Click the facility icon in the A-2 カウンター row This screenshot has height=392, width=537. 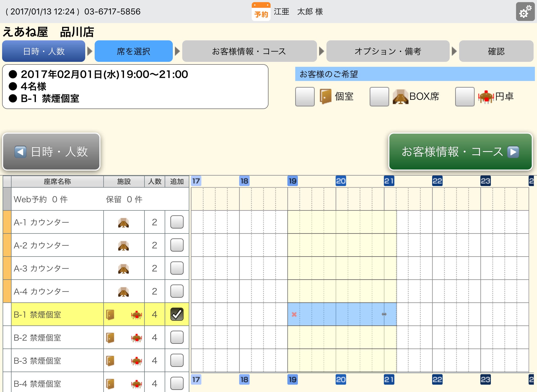pos(123,246)
